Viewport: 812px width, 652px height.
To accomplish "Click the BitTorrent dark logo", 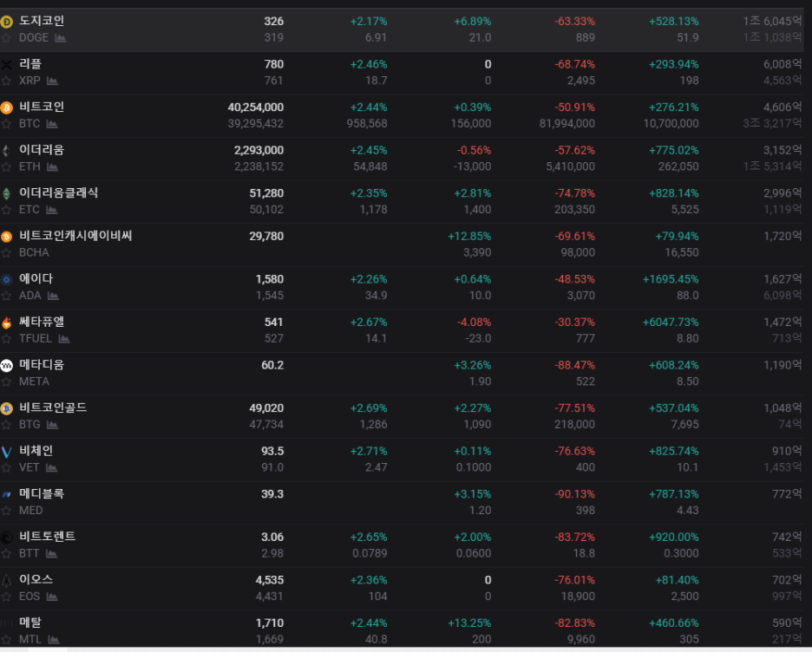I will coord(6,538).
